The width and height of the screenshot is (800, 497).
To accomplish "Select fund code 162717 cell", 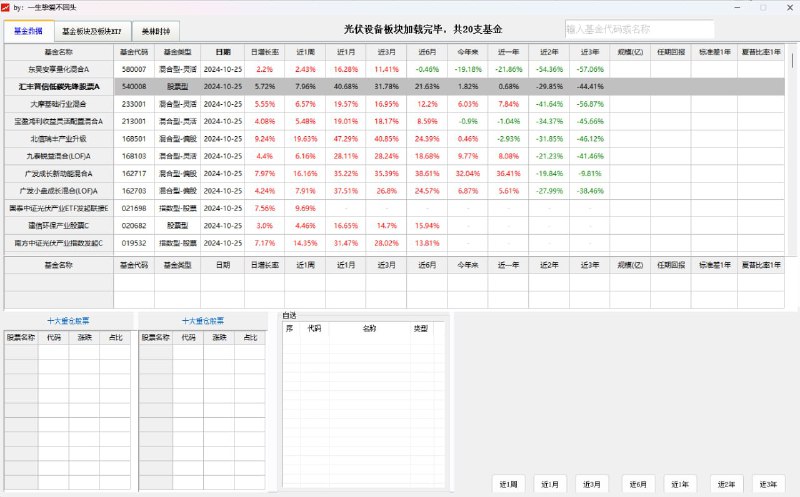I will tap(133, 172).
